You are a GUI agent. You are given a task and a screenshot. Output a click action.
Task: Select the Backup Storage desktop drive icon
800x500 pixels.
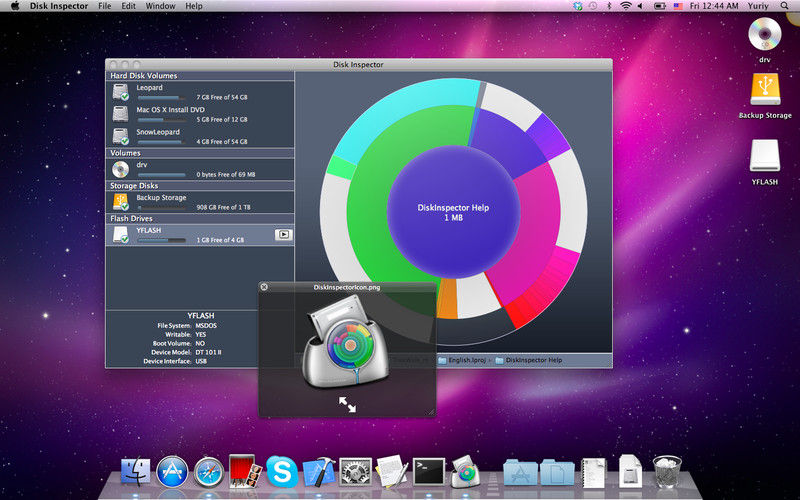click(765, 90)
